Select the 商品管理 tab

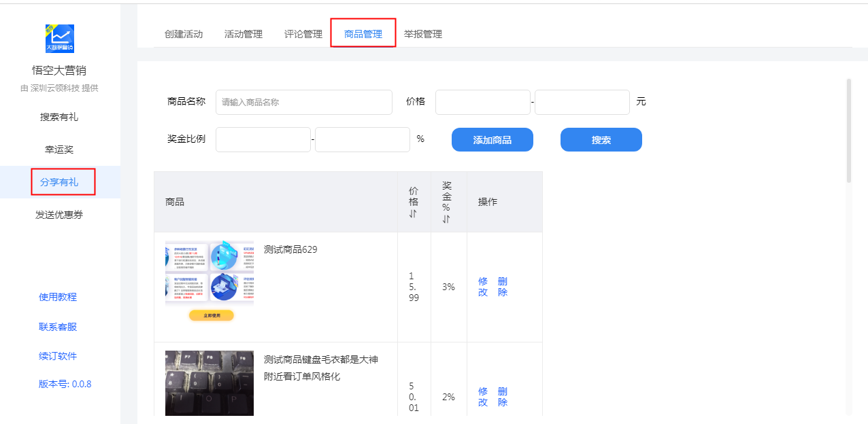click(x=363, y=34)
